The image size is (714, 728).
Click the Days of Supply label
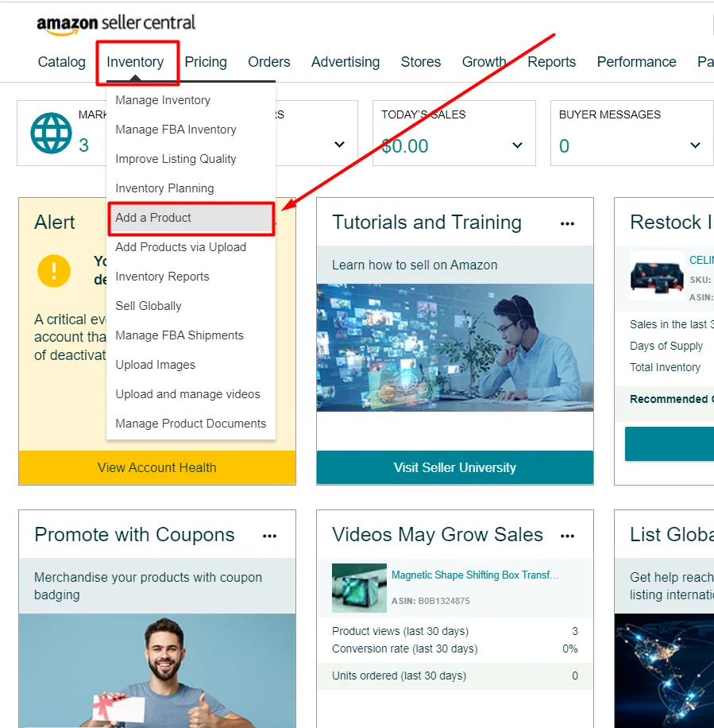click(x=666, y=346)
